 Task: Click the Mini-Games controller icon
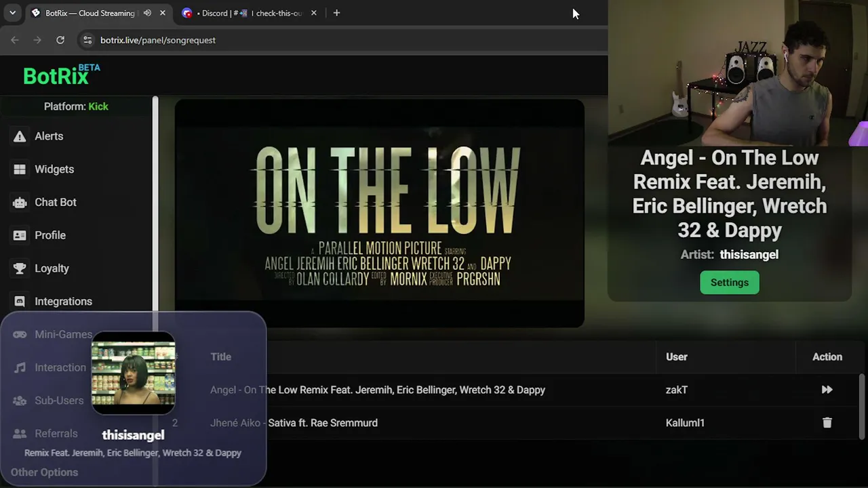click(x=20, y=334)
